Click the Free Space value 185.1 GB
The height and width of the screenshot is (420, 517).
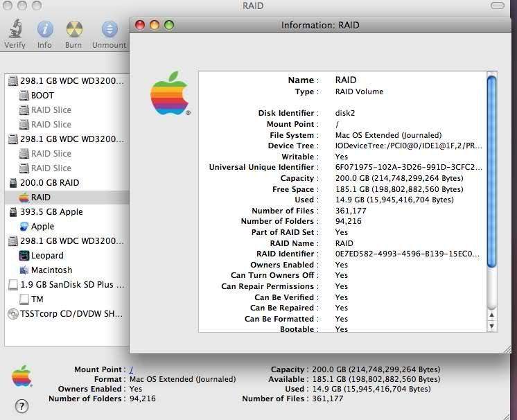coord(399,189)
